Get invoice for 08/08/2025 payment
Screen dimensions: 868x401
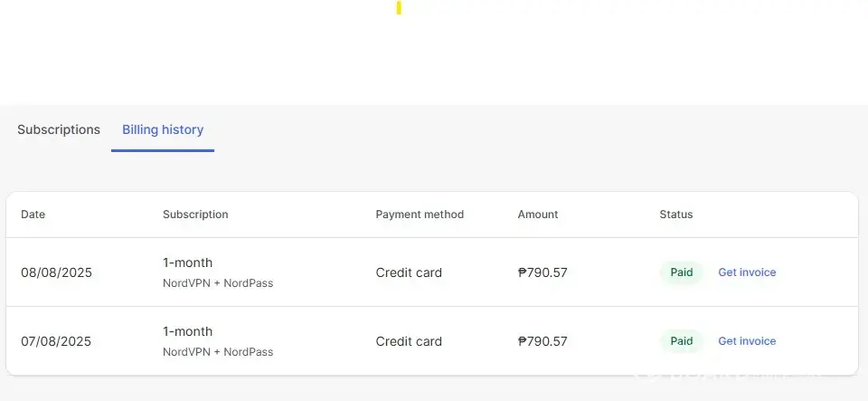tap(747, 272)
